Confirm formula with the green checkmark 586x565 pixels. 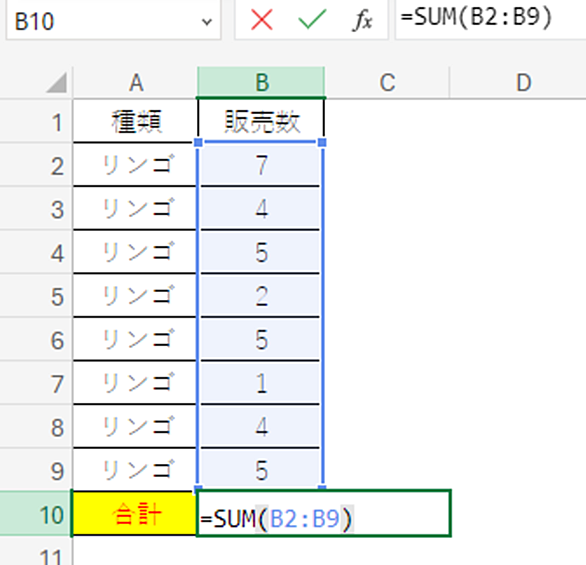[x=312, y=19]
